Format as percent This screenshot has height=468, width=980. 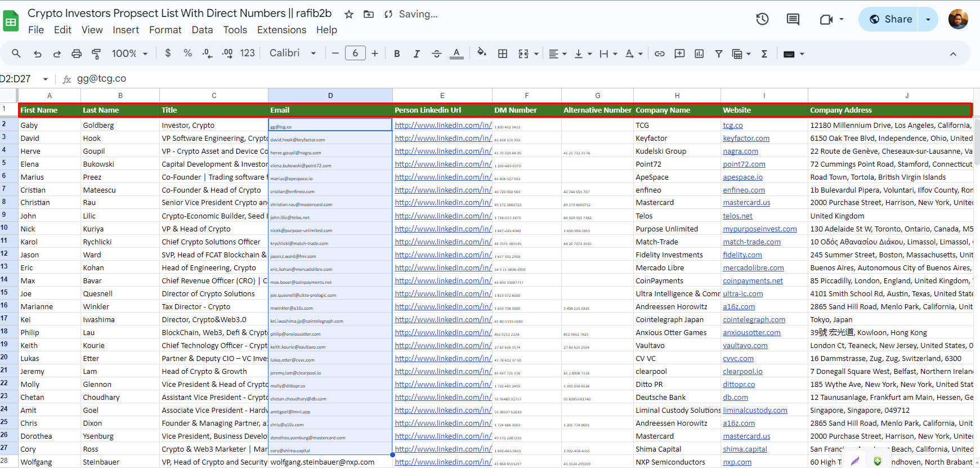pos(188,53)
